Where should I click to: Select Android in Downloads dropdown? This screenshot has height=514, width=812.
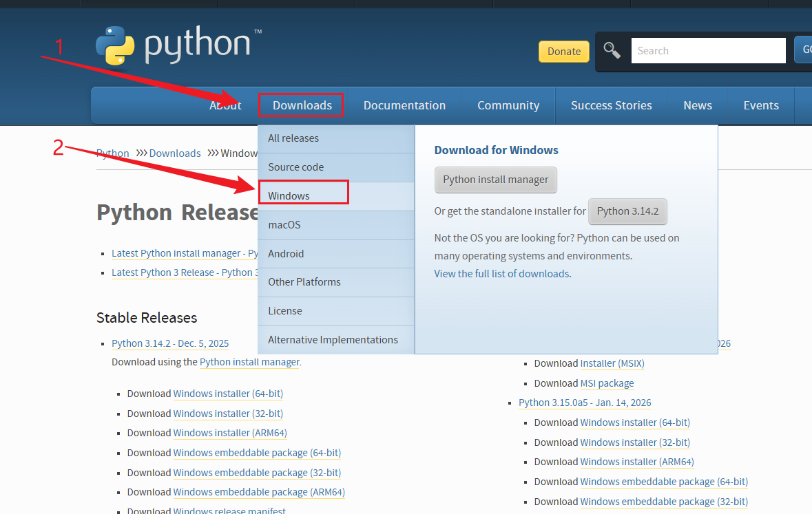(x=336, y=254)
